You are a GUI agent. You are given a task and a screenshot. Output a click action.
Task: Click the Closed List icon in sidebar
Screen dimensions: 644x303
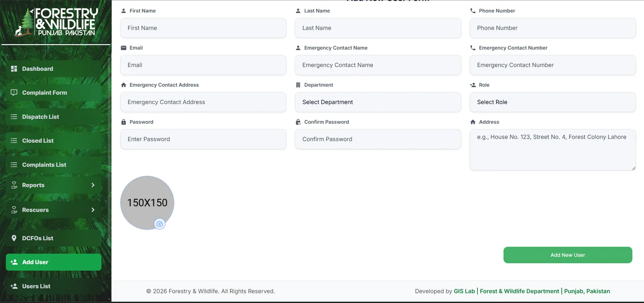click(x=14, y=141)
